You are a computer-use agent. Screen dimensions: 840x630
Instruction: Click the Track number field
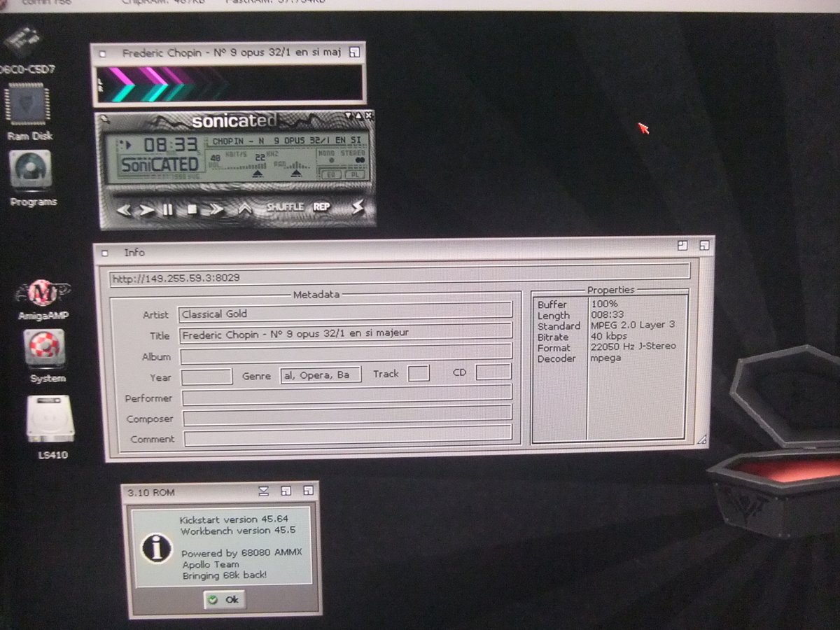(x=419, y=374)
